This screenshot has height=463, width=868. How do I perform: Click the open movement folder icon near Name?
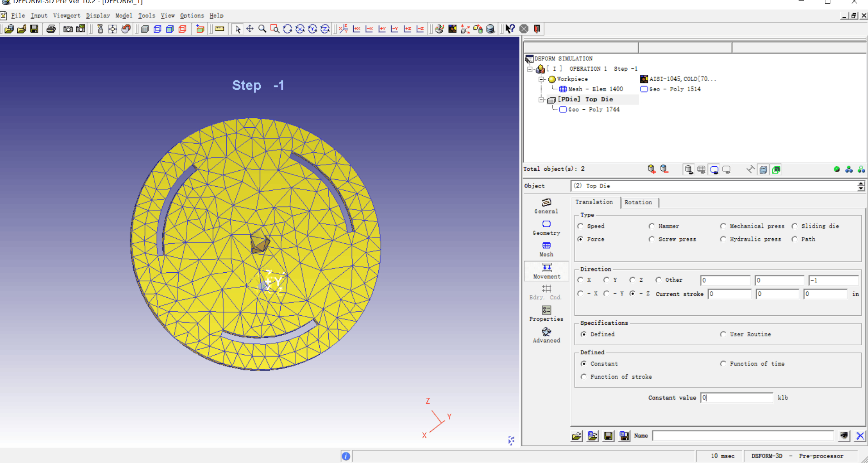(x=576, y=436)
